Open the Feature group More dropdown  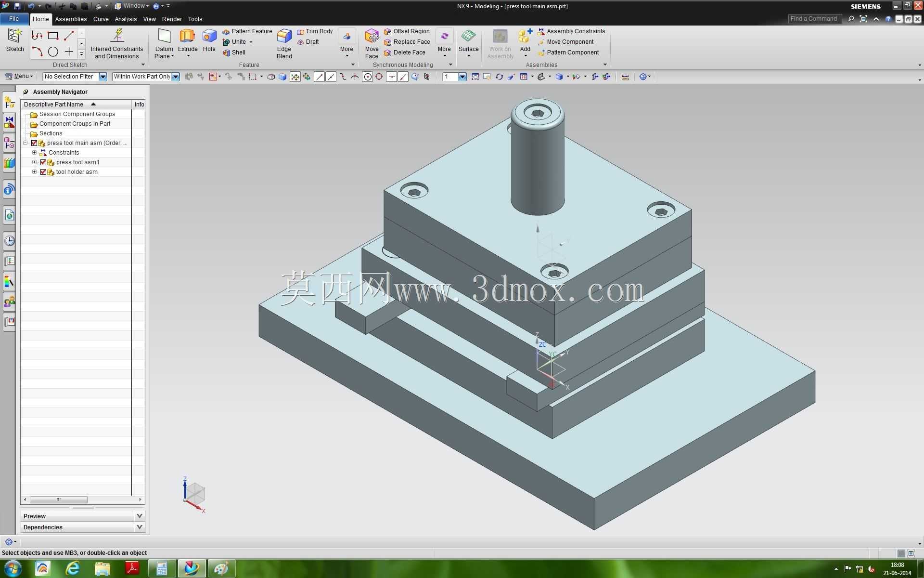346,43
